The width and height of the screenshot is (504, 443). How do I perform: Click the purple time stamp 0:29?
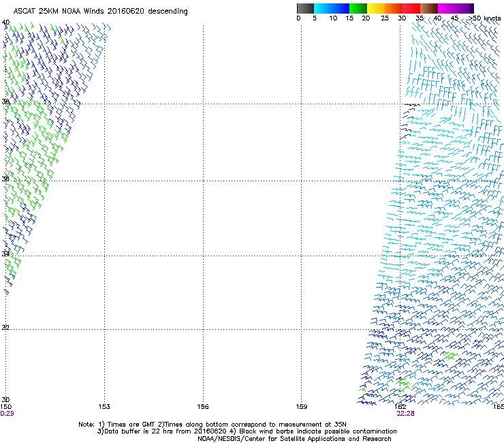[x=7, y=414]
